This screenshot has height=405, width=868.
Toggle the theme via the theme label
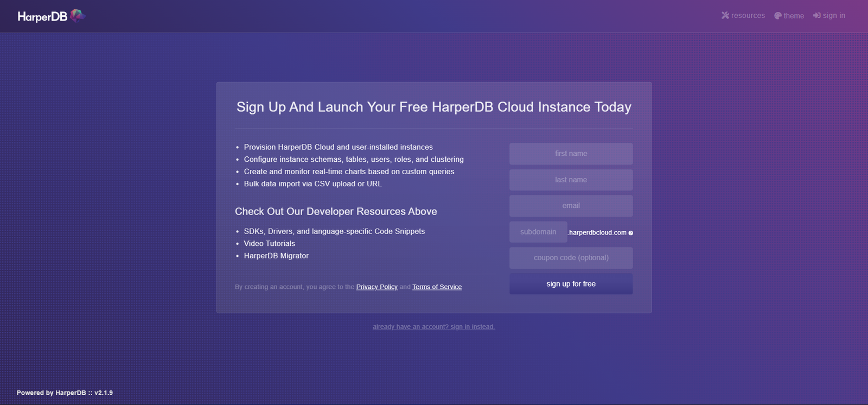794,16
